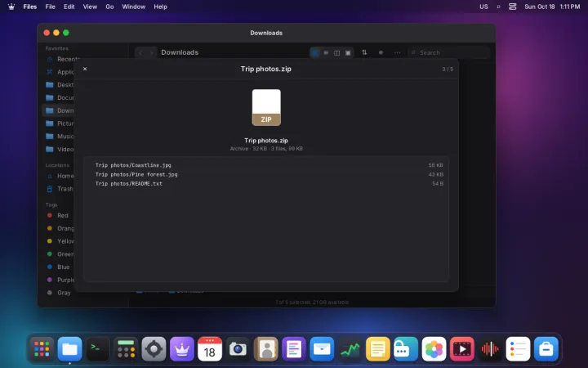The image size is (588, 368).
Task: Switch to icon view in toolbar
Action: tap(315, 52)
